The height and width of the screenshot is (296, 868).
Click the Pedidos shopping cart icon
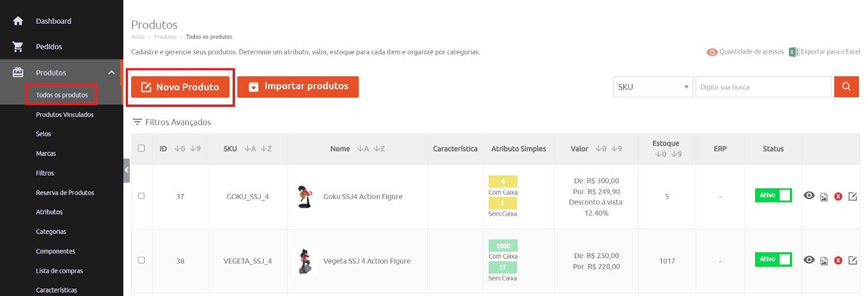tap(18, 47)
